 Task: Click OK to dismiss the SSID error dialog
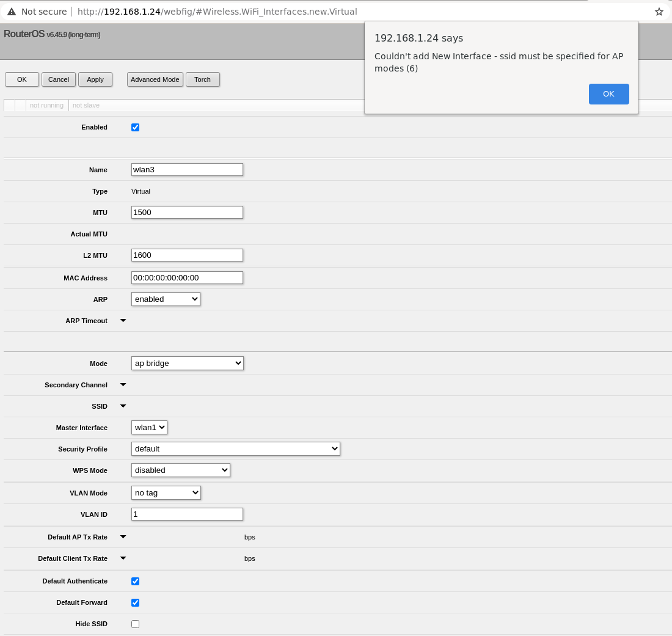608,93
